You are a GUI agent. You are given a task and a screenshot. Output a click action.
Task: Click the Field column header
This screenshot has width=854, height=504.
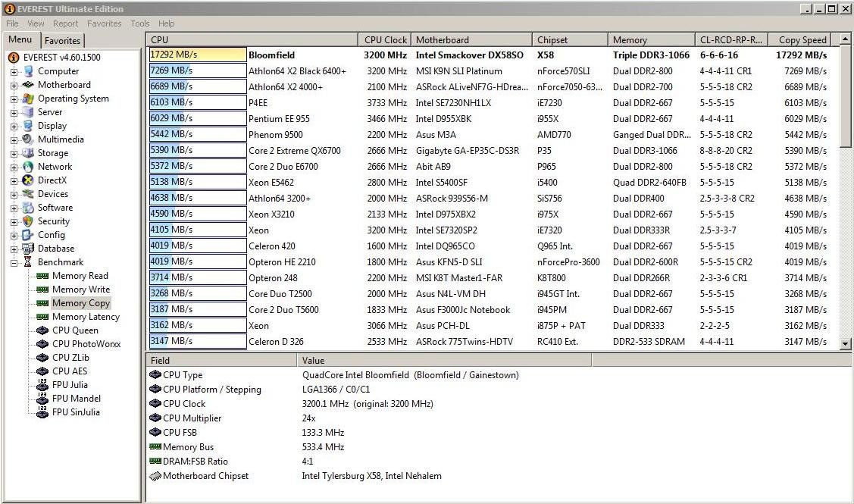click(222, 360)
